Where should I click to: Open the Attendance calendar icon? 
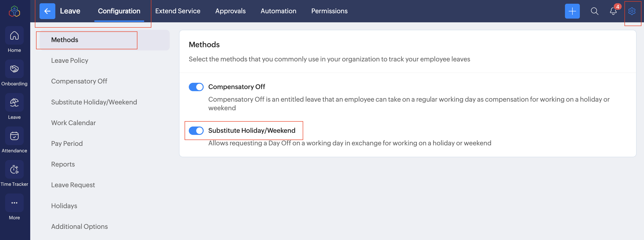click(14, 136)
